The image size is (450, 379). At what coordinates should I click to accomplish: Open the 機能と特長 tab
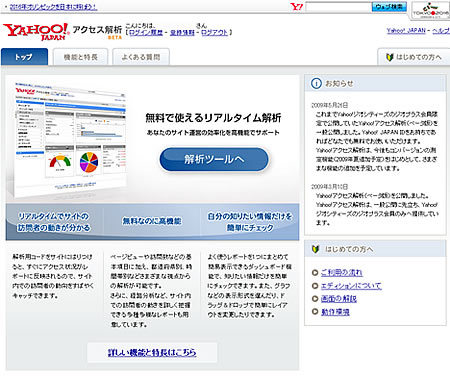81,57
